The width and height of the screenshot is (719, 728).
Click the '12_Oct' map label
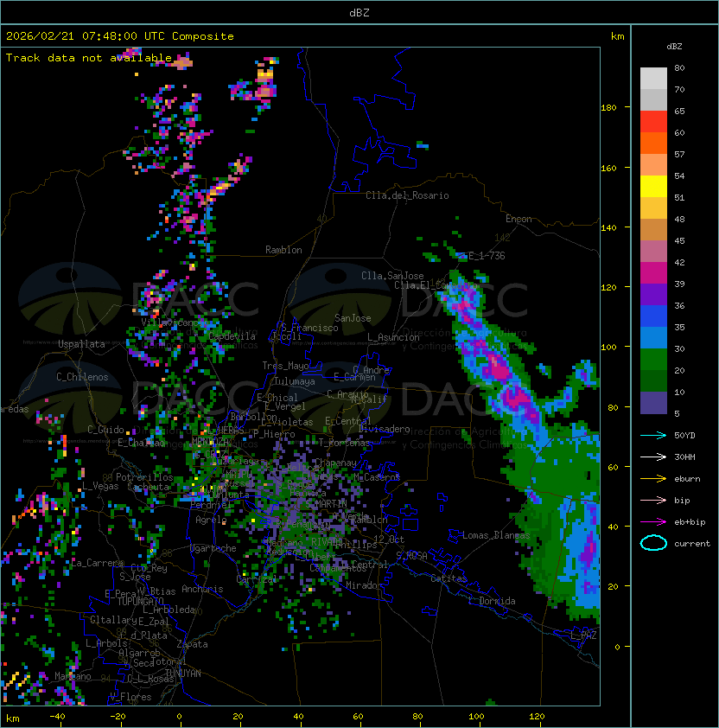point(389,540)
